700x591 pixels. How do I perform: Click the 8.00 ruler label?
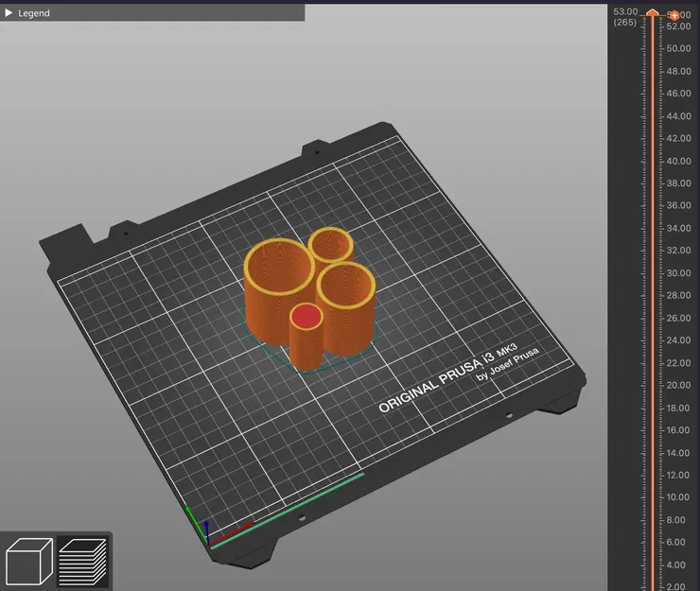676,520
